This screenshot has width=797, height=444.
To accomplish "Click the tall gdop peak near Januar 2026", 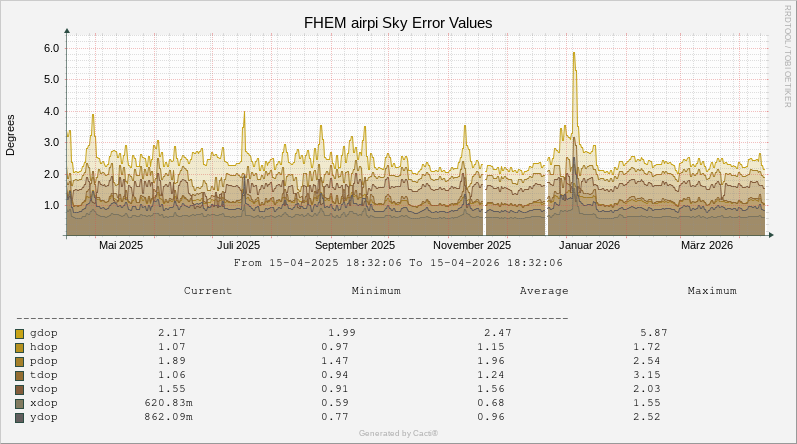I will pyautogui.click(x=574, y=60).
